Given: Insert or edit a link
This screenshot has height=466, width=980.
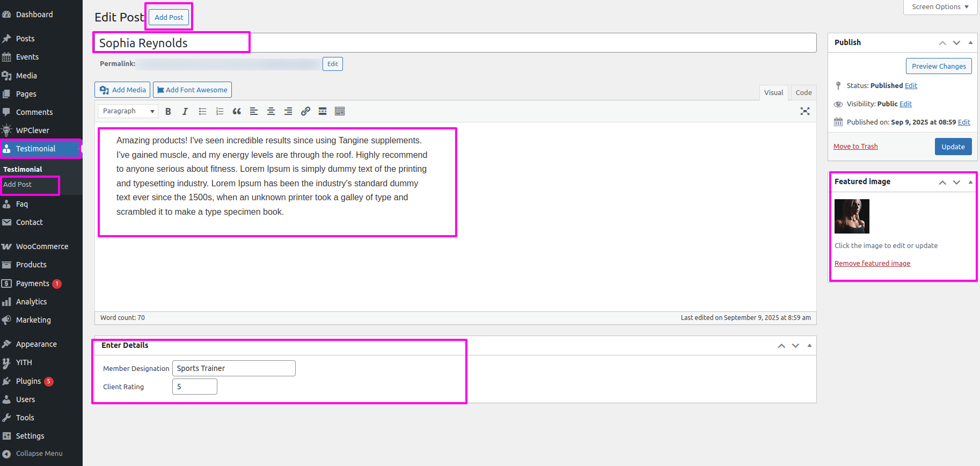Looking at the screenshot, I should (x=305, y=111).
